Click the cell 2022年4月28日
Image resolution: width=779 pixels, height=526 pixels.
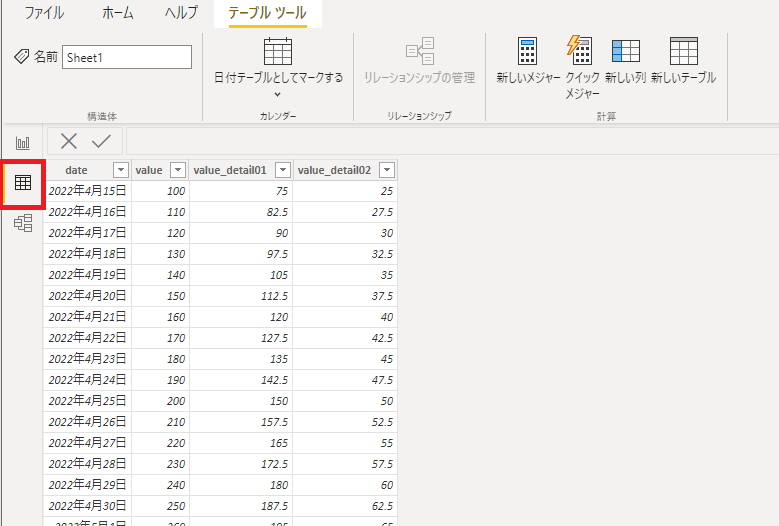tap(87, 464)
